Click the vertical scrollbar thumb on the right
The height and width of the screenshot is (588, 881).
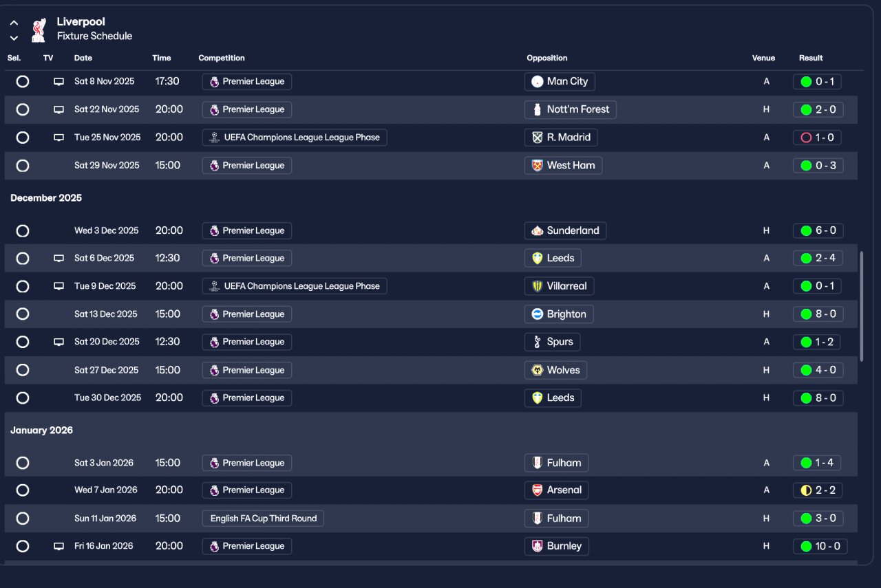pyautogui.click(x=861, y=306)
